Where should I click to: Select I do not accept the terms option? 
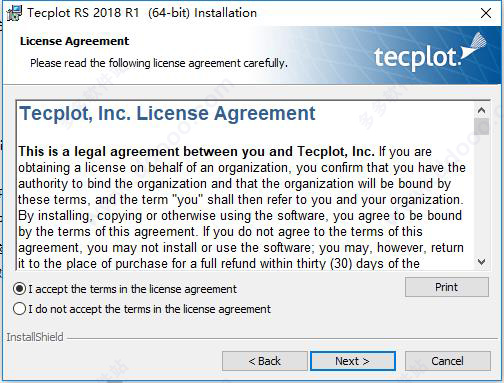pos(20,309)
